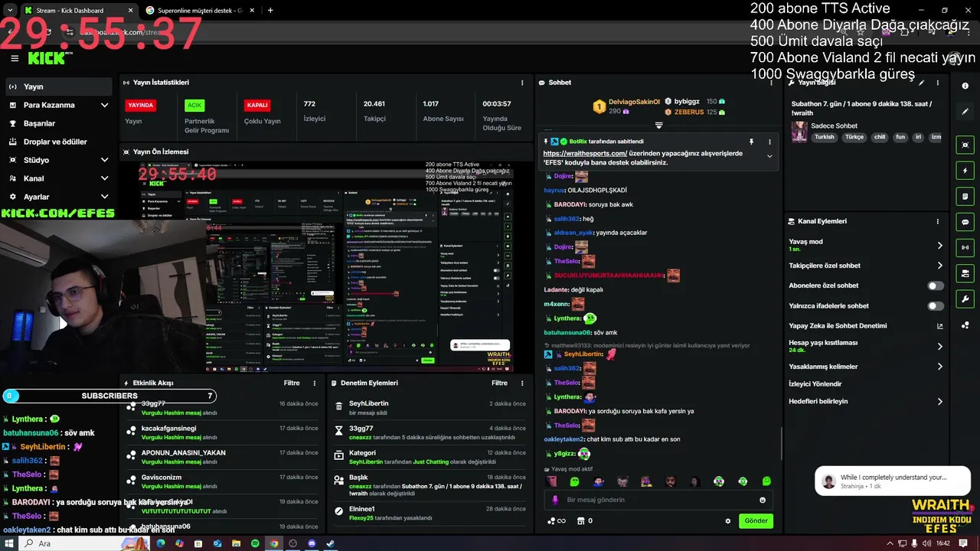Open Yavaş mod options chevron
This screenshot has height=551, width=980.
[x=939, y=246]
